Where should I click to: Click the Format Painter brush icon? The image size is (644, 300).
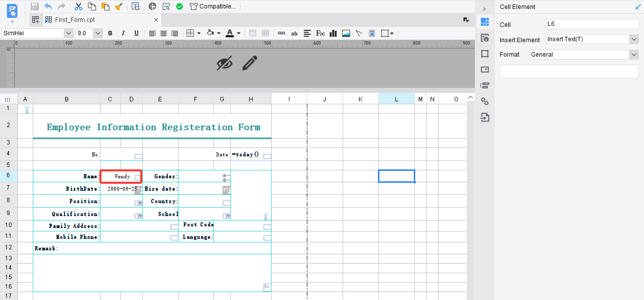point(119,6)
